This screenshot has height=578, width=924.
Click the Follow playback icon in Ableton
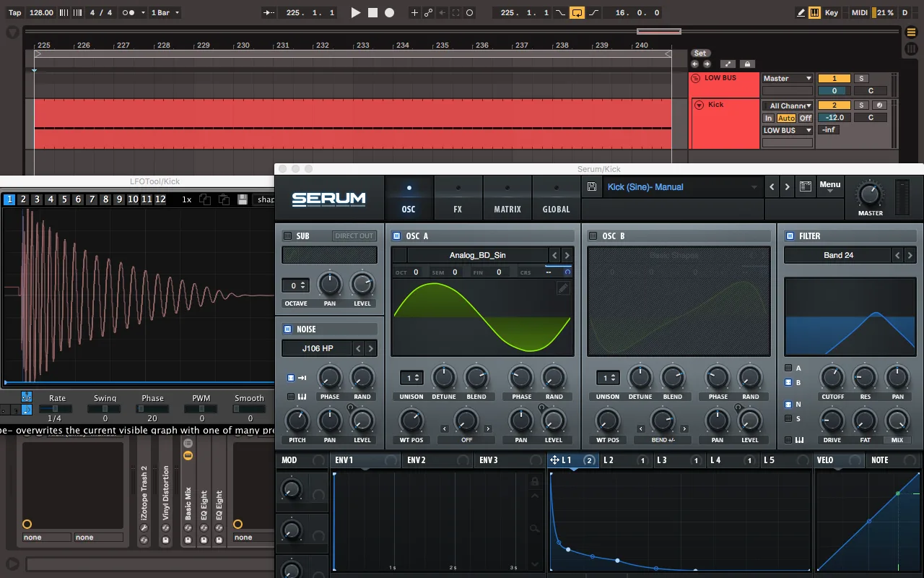click(269, 12)
